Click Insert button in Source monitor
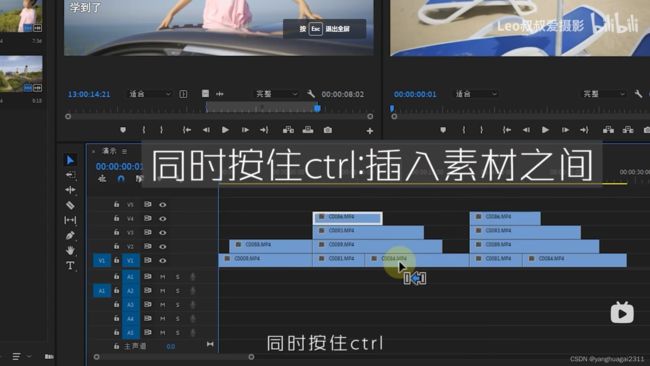Viewport: 650px width, 366px height. click(288, 130)
